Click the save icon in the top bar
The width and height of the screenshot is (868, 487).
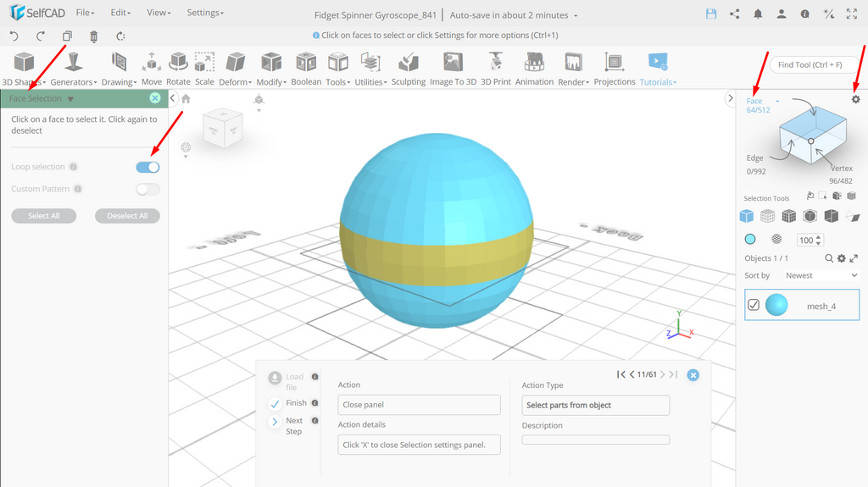coord(711,14)
